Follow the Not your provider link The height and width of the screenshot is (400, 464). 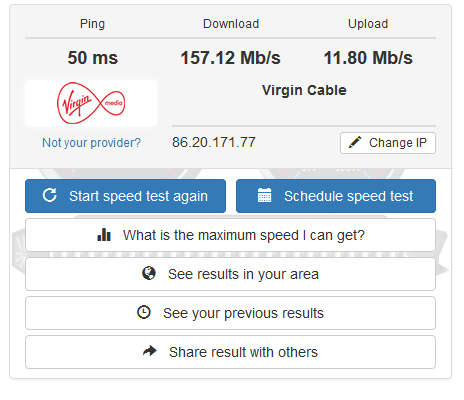91,143
